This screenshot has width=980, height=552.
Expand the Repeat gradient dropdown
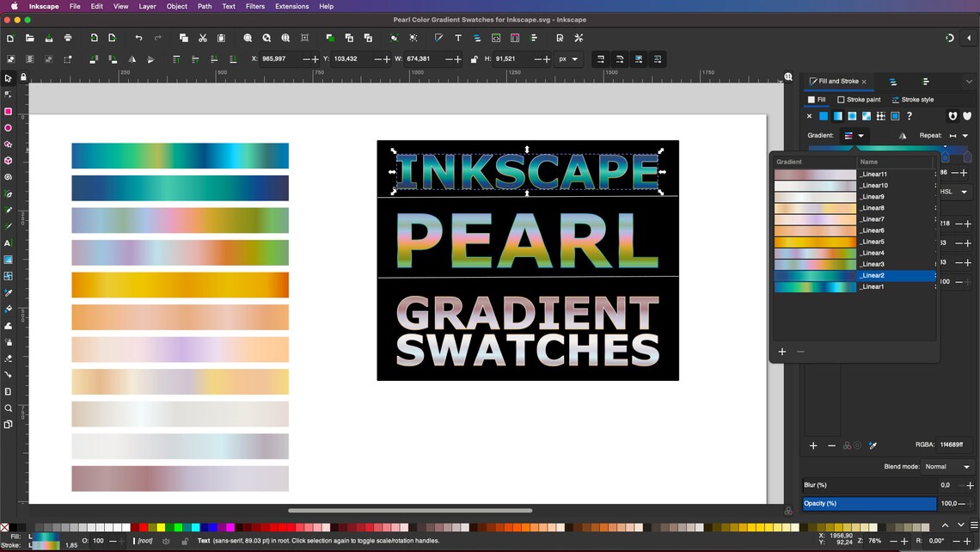965,135
